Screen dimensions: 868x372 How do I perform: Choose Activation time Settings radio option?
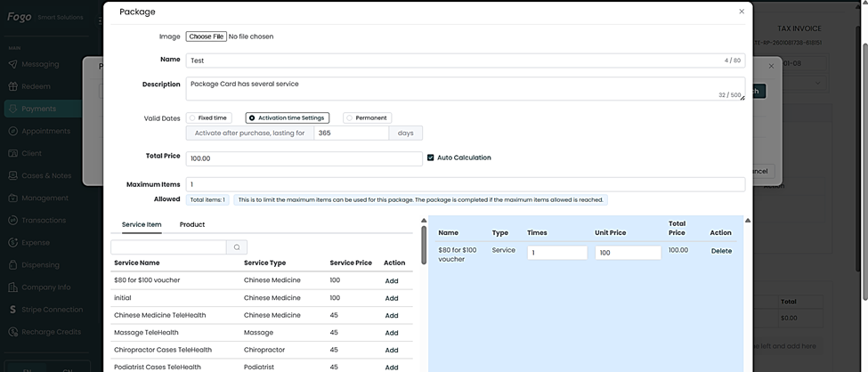252,117
